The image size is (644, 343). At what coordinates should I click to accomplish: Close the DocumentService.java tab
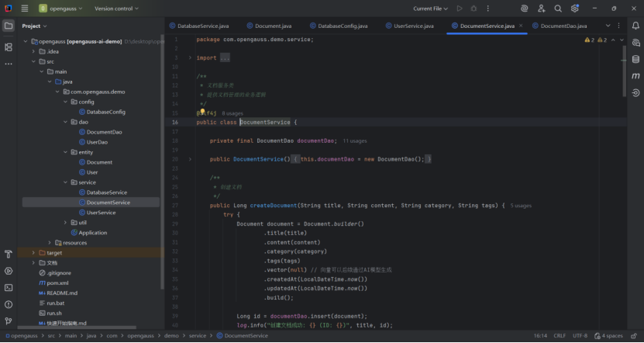[521, 26]
